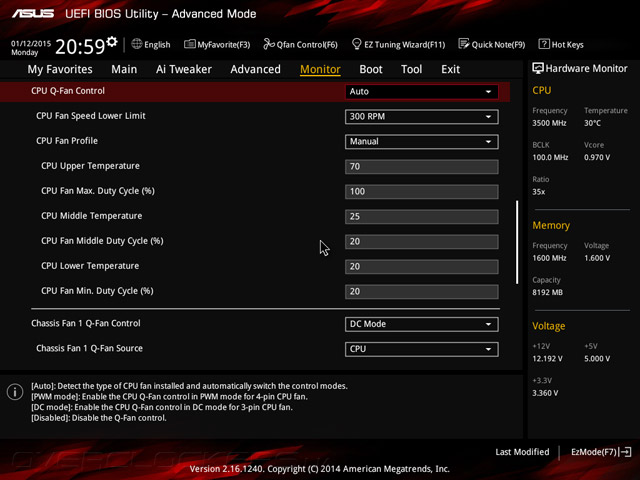640x480 pixels.
Task: Click the +12V reading 12.192 V
Action: [x=547, y=359]
